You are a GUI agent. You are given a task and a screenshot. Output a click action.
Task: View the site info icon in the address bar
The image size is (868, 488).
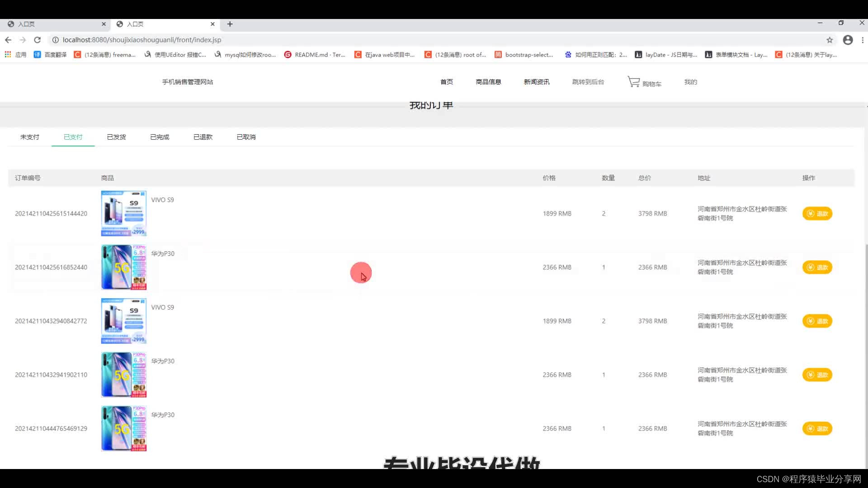point(55,40)
